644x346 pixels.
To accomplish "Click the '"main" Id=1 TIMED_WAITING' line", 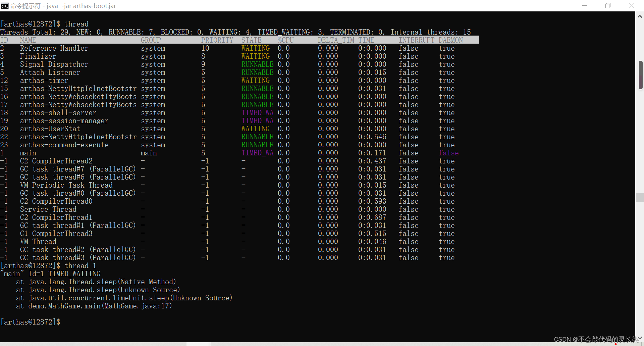I will (x=50, y=274).
